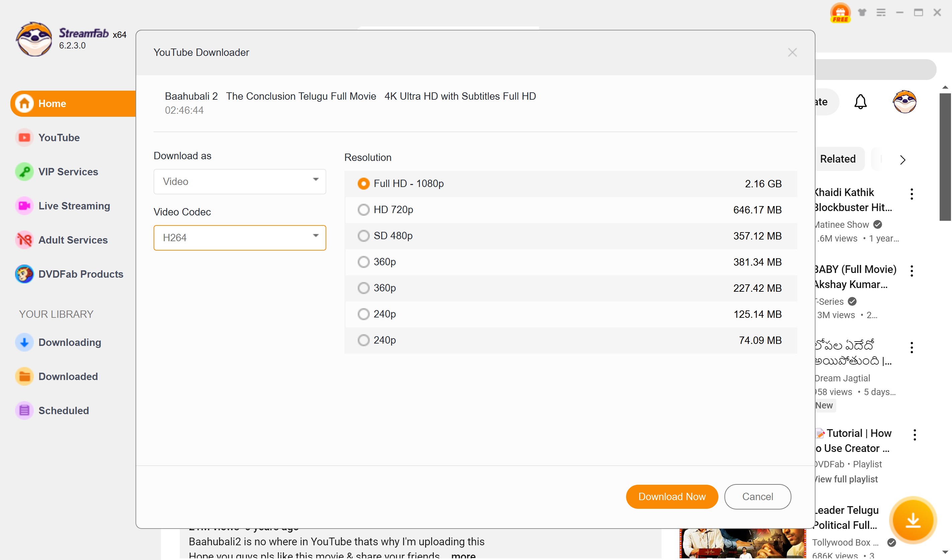Open Adult Services section
Viewport: 952px width, 560px height.
pyautogui.click(x=73, y=240)
